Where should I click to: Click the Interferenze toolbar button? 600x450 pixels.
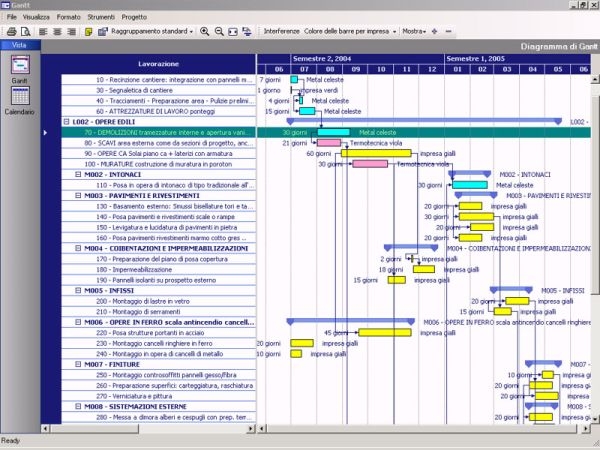point(281,32)
